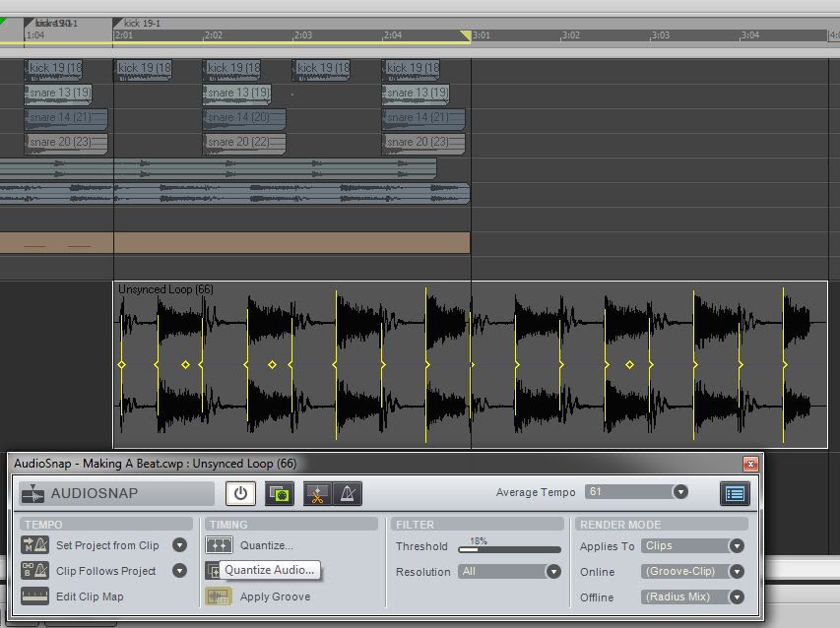Click the Apply Groove label
Viewport: 840px width, 628px height.
pyautogui.click(x=275, y=597)
